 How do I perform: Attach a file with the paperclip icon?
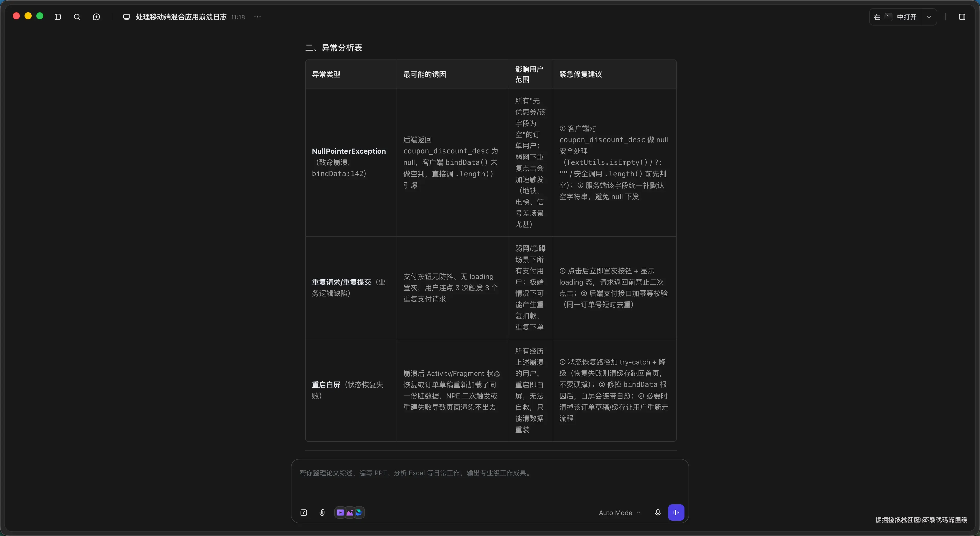(322, 513)
